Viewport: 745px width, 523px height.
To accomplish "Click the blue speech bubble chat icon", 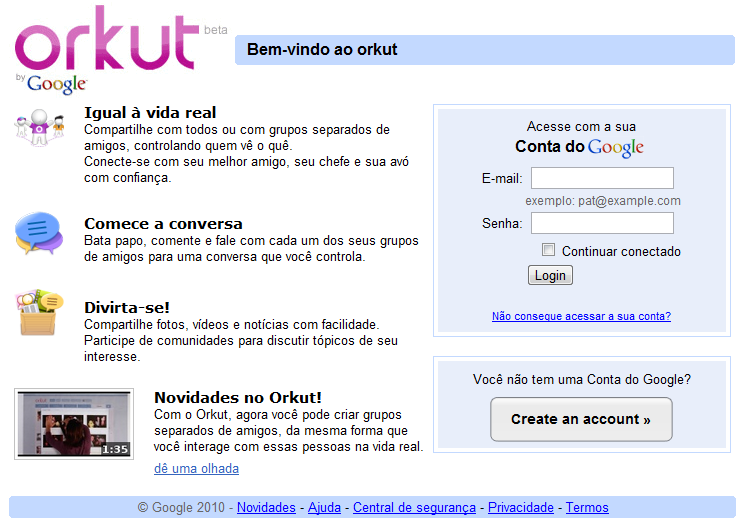I will 39,234.
